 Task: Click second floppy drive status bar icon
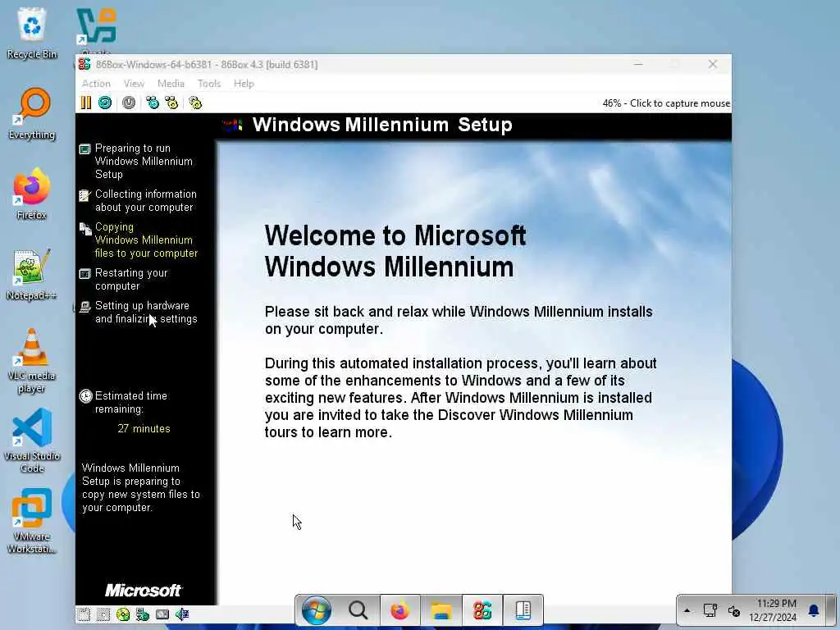click(x=103, y=614)
